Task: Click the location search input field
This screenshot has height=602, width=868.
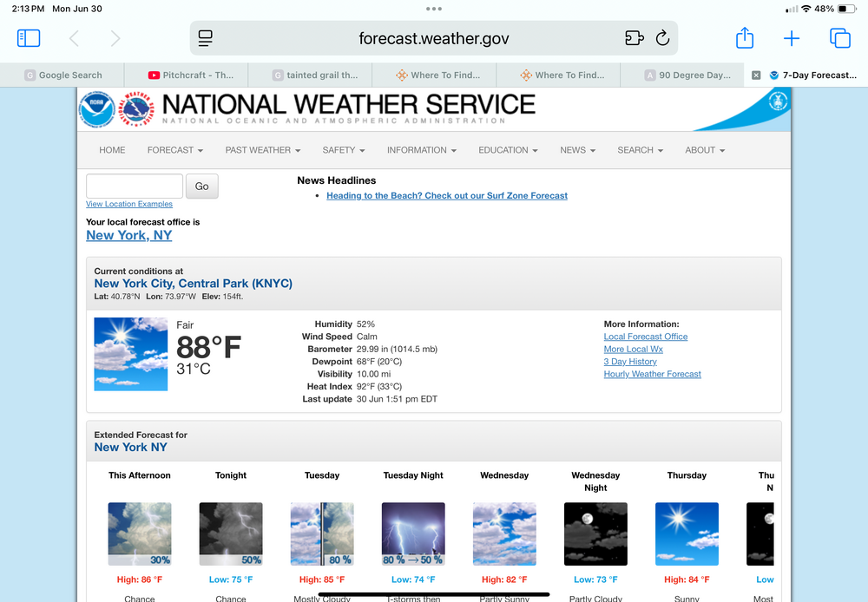Action: [x=135, y=186]
